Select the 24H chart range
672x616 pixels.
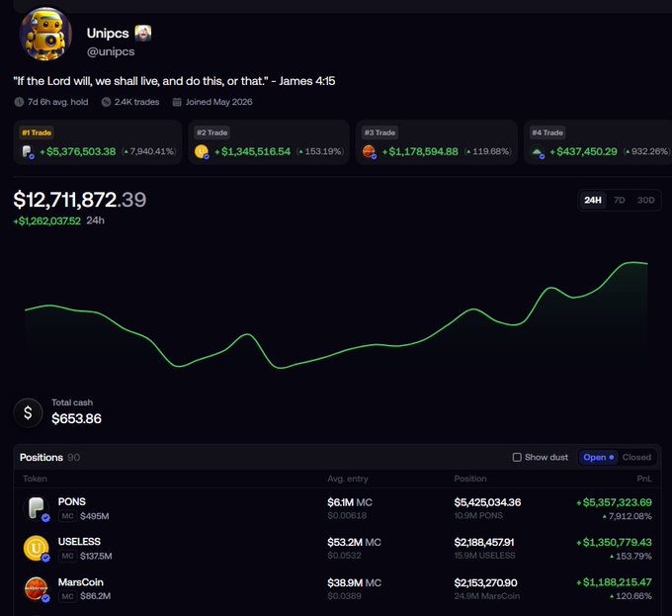tap(593, 200)
